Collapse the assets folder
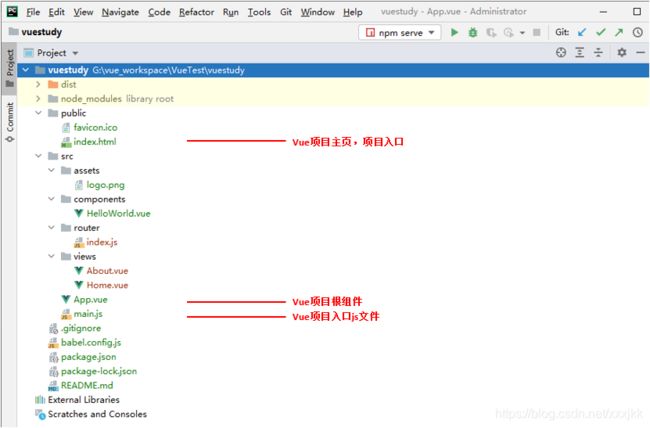650x428 pixels. coord(51,170)
